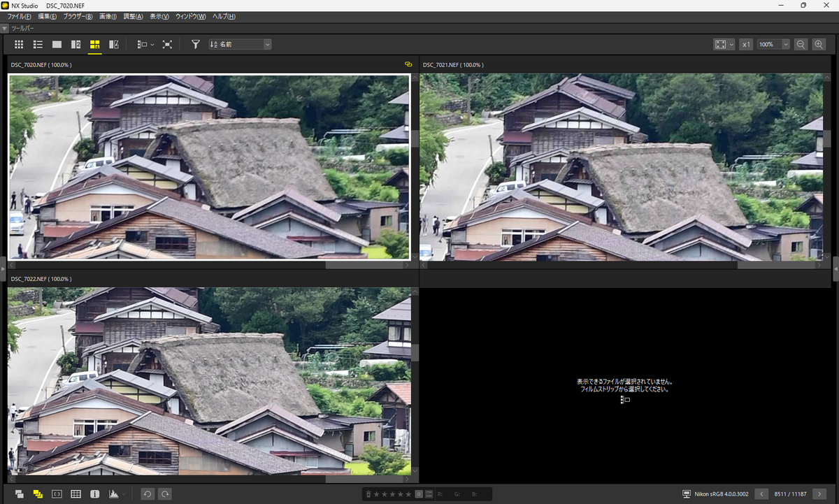Toggle the focus point display icon
839x504 pixels.
tap(57, 494)
